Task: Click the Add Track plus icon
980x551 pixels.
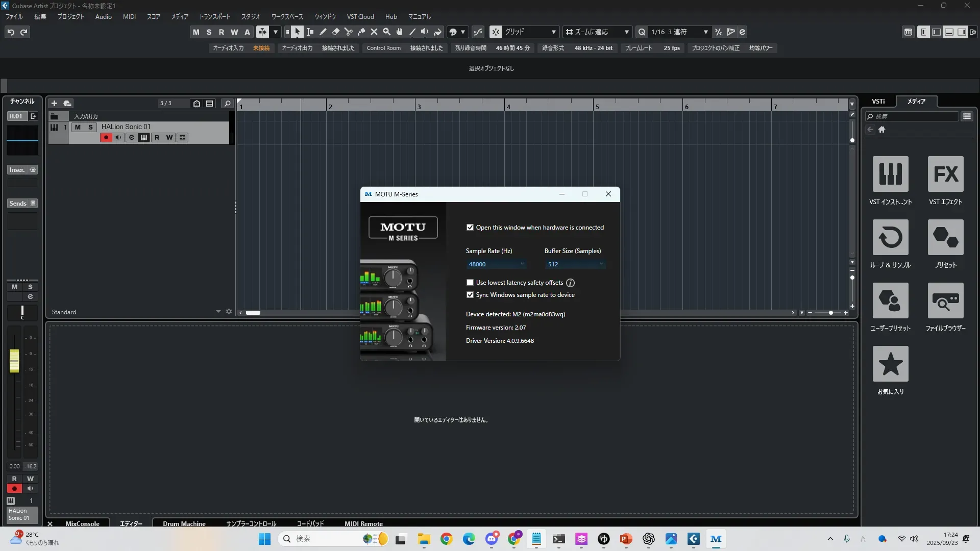Action: (54, 104)
